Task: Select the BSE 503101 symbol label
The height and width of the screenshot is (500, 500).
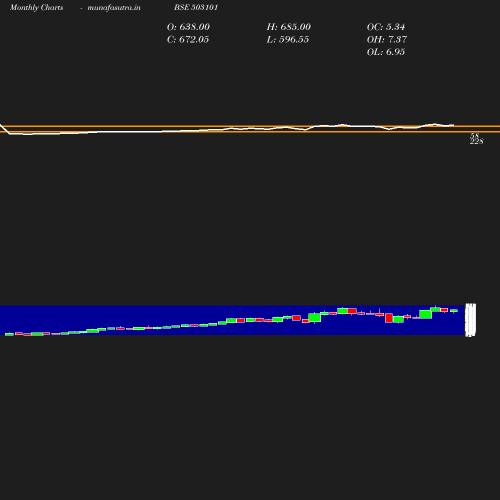Action: (196, 7)
